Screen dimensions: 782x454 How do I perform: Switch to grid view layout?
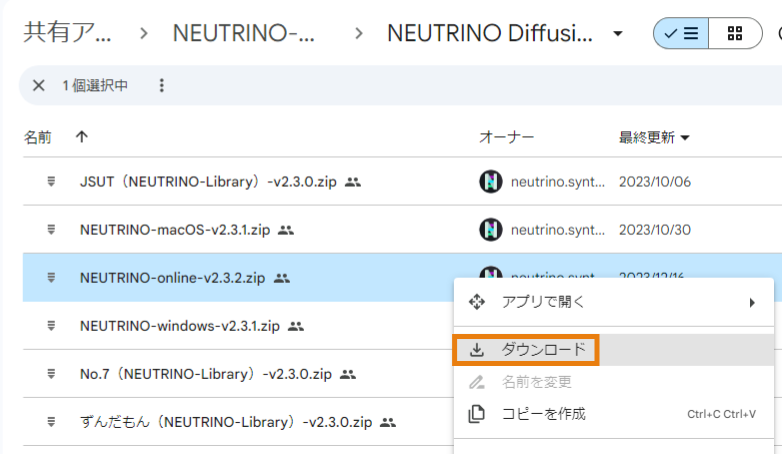(x=735, y=33)
